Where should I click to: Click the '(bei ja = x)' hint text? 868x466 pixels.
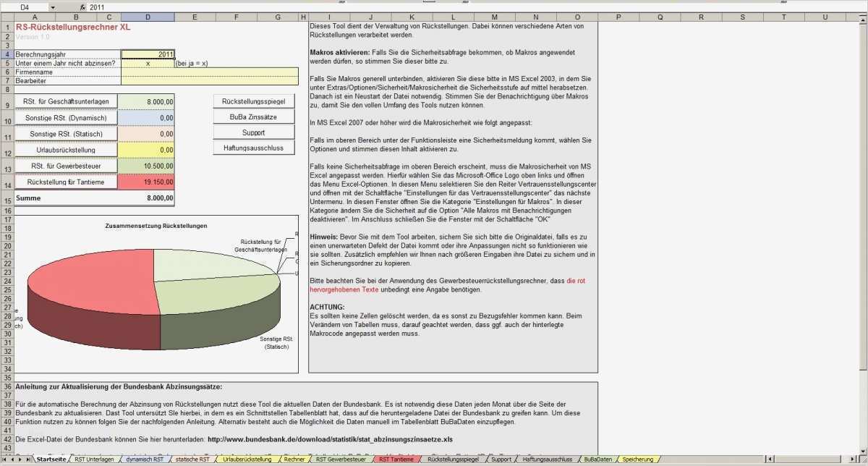pos(192,63)
